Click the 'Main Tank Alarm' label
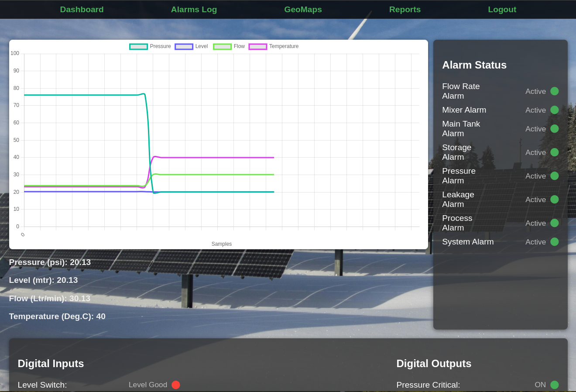The width and height of the screenshot is (576, 392). 461,129
